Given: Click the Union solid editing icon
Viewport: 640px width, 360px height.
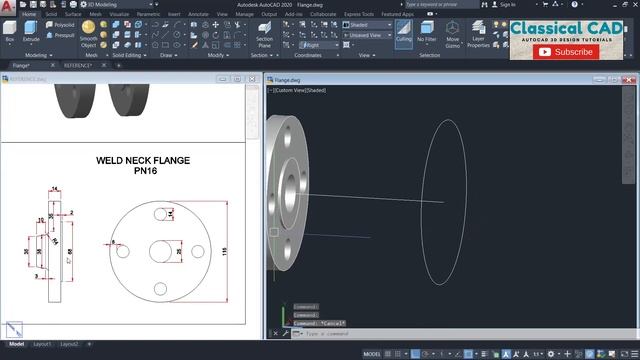Looking at the screenshot, I should pos(116,25).
